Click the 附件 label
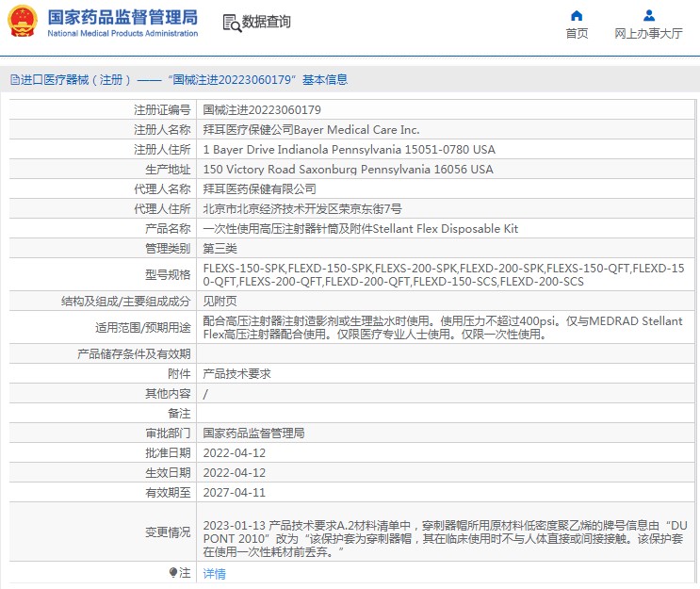The image size is (700, 589). (179, 374)
